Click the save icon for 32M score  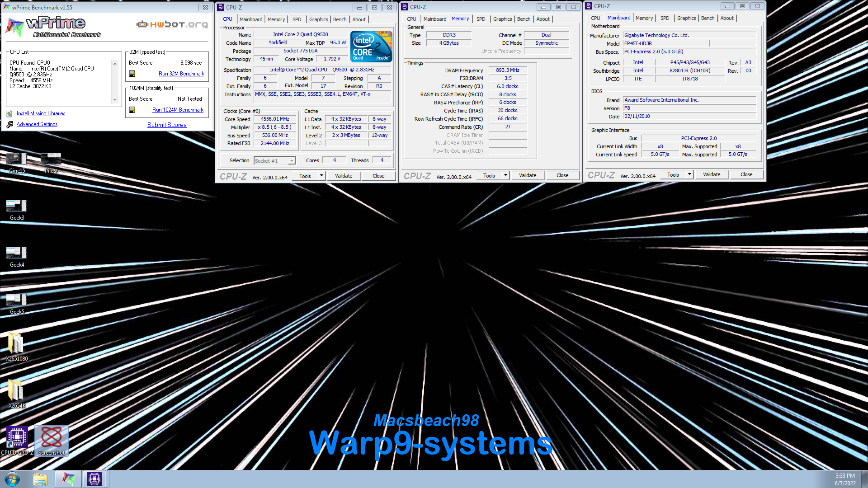click(x=132, y=74)
